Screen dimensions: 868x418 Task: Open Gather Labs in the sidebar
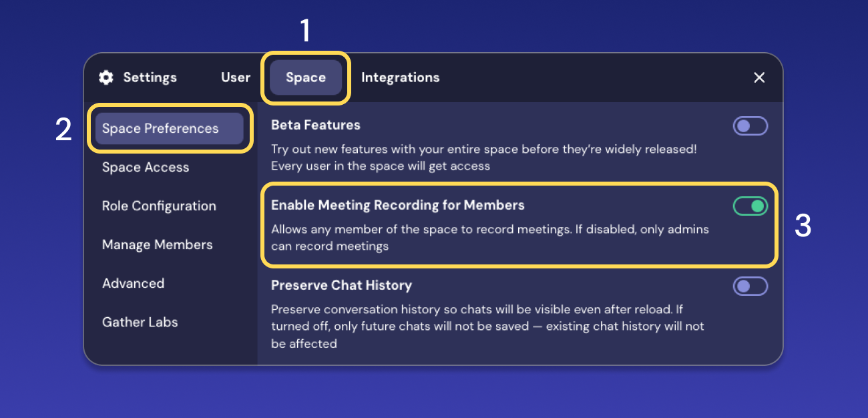[x=140, y=322]
